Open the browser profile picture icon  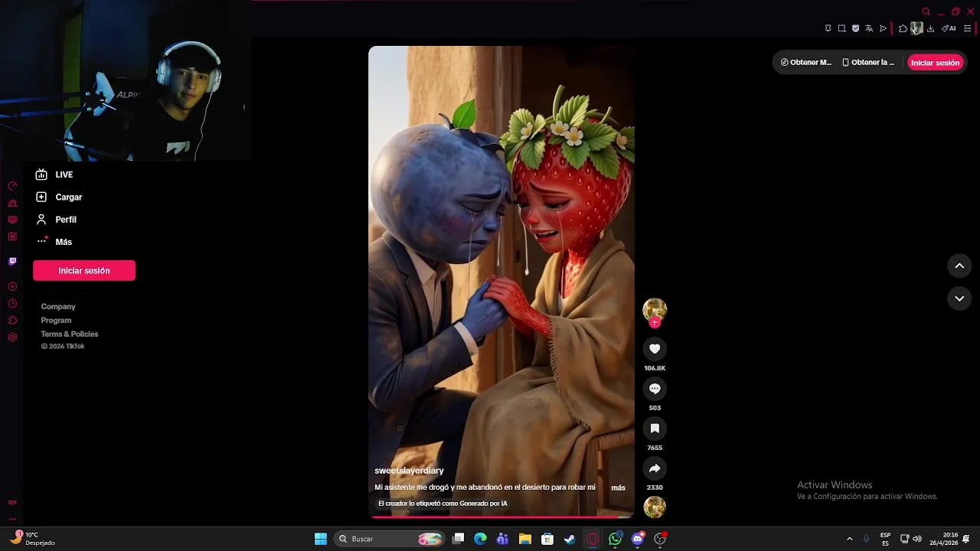pos(916,28)
